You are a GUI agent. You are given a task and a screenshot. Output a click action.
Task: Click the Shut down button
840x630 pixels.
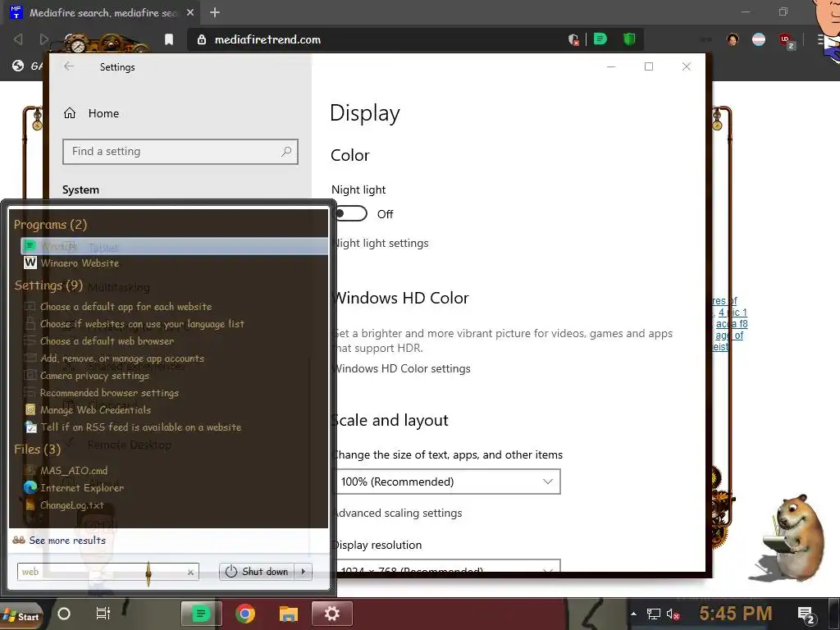tap(257, 572)
